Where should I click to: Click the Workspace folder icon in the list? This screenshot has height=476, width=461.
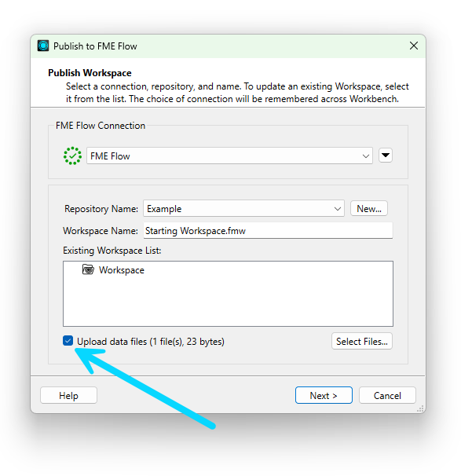(88, 269)
